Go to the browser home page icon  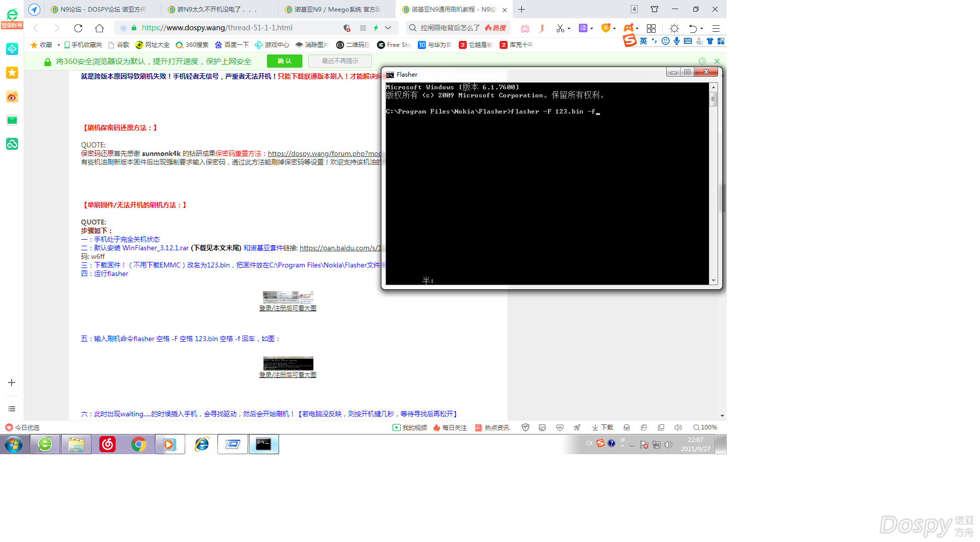pos(99,28)
